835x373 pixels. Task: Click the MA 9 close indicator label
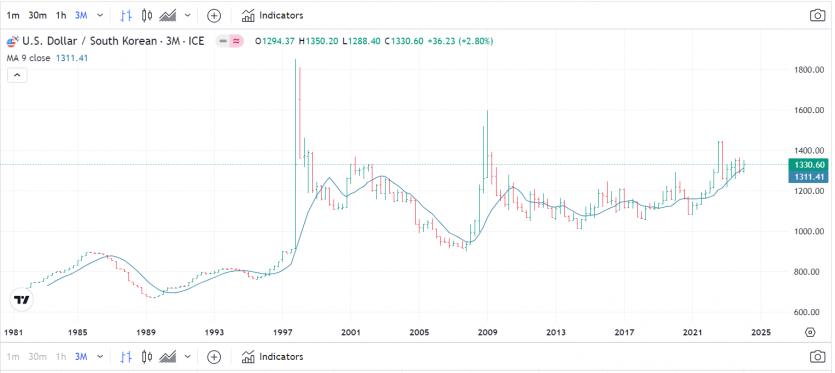[28, 58]
